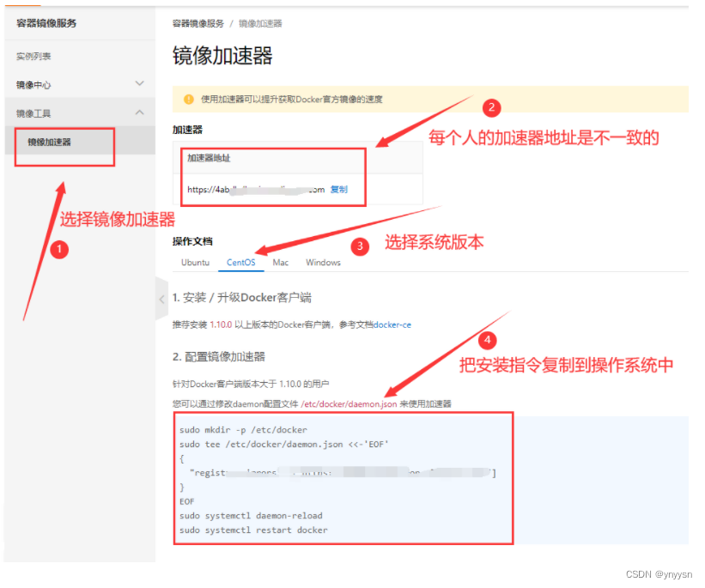Collapse the 镜像工具 chevron

pos(140,112)
